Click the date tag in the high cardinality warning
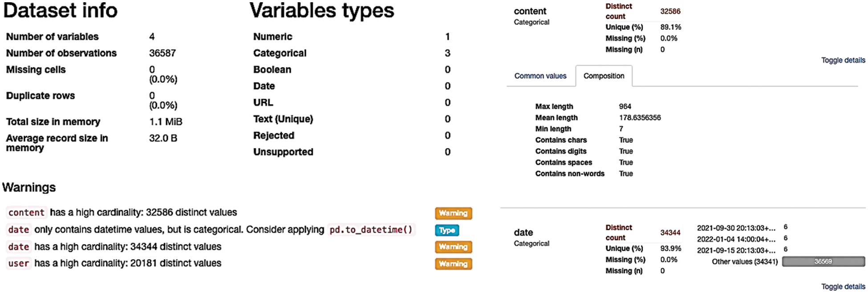This screenshot has width=868, height=293. [x=18, y=247]
